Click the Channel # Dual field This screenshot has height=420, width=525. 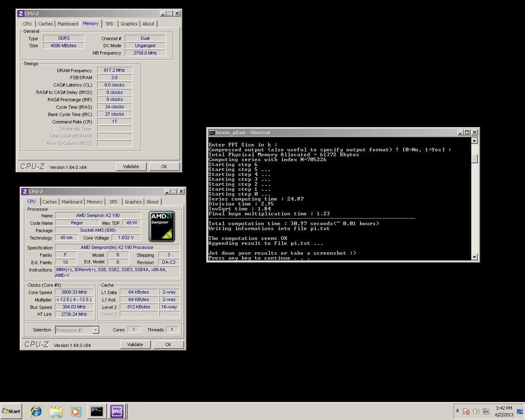(x=145, y=38)
